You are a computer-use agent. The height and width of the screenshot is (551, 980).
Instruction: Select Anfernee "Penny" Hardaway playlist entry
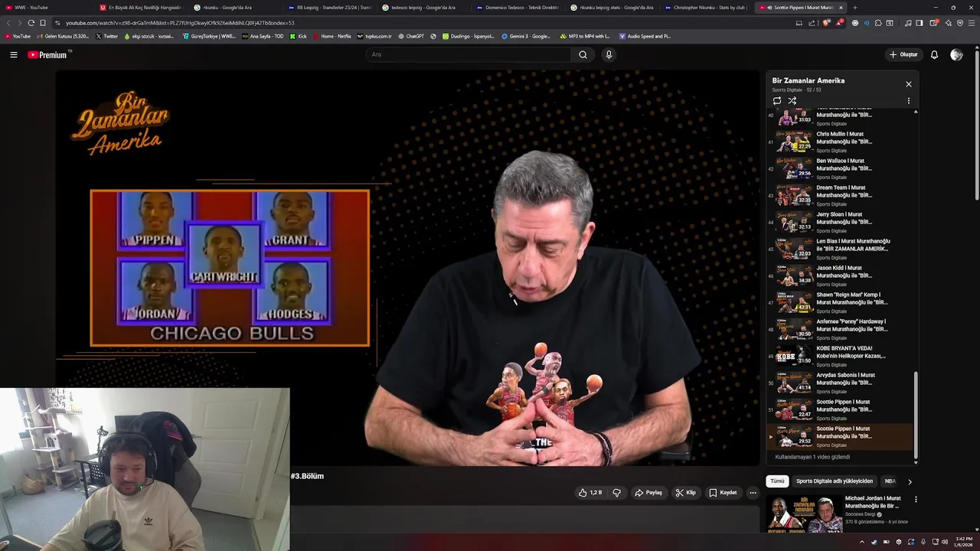(841, 329)
